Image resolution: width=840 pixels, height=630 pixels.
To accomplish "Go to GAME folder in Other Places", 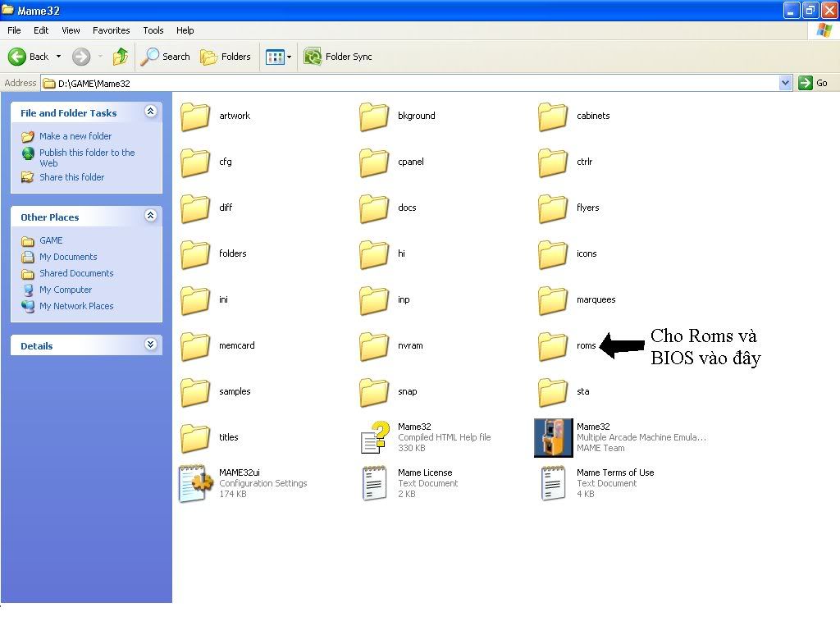I will 51,240.
